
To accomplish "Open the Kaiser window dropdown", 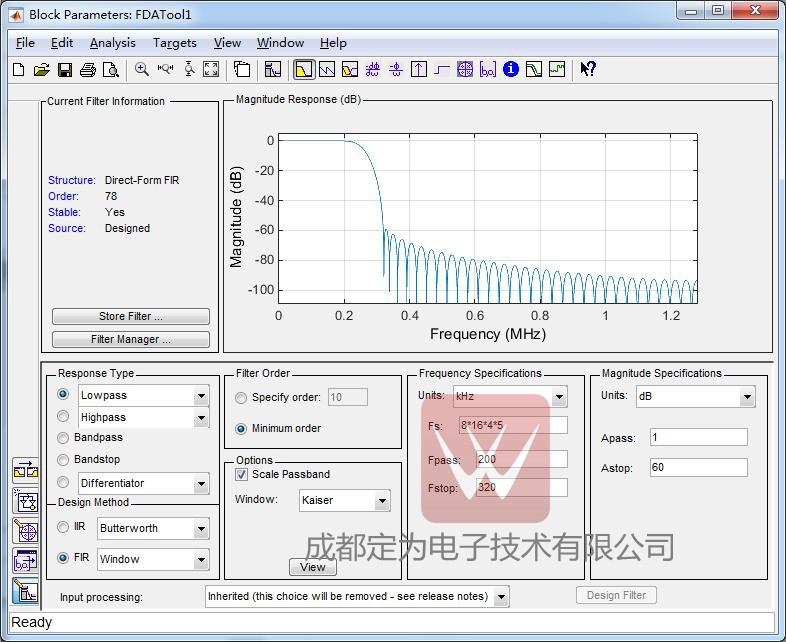I will point(382,500).
